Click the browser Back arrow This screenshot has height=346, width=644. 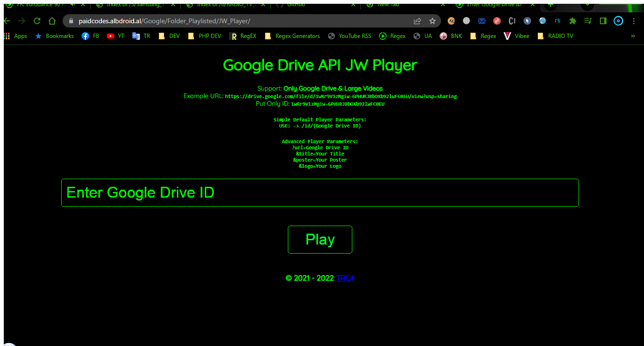[7, 21]
